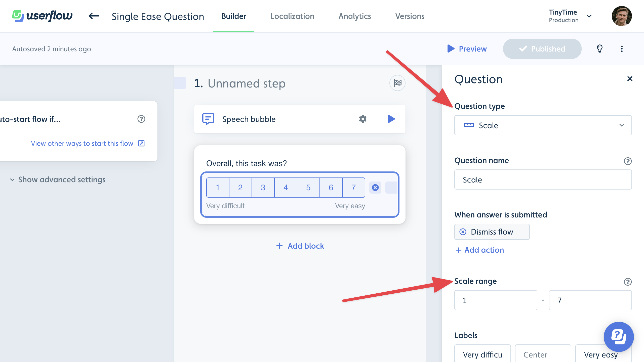Go back using the left arrow
The image size is (644, 362).
(x=94, y=16)
